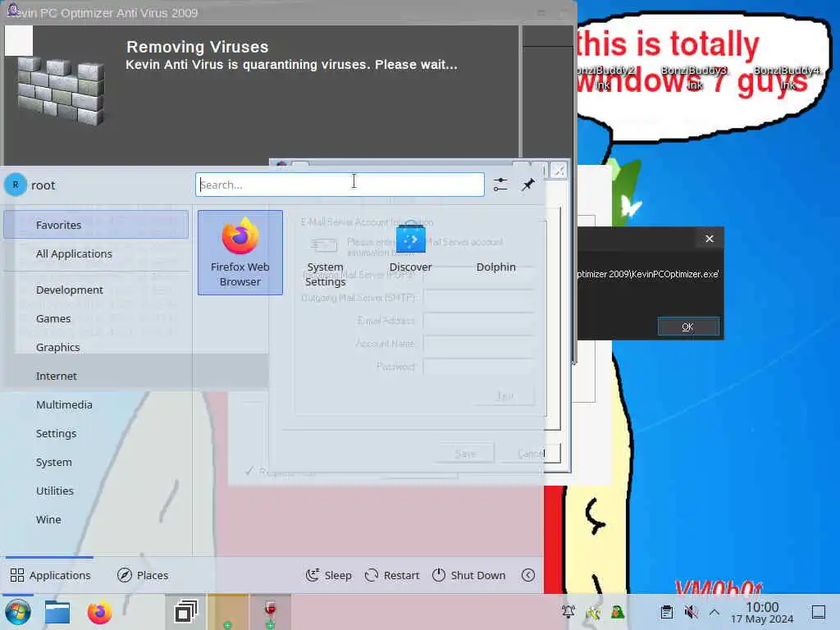Open the Games category

96,319
